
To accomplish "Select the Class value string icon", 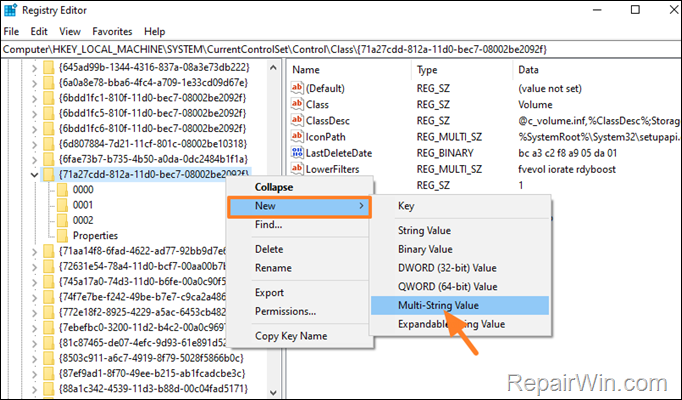I will pyautogui.click(x=297, y=104).
